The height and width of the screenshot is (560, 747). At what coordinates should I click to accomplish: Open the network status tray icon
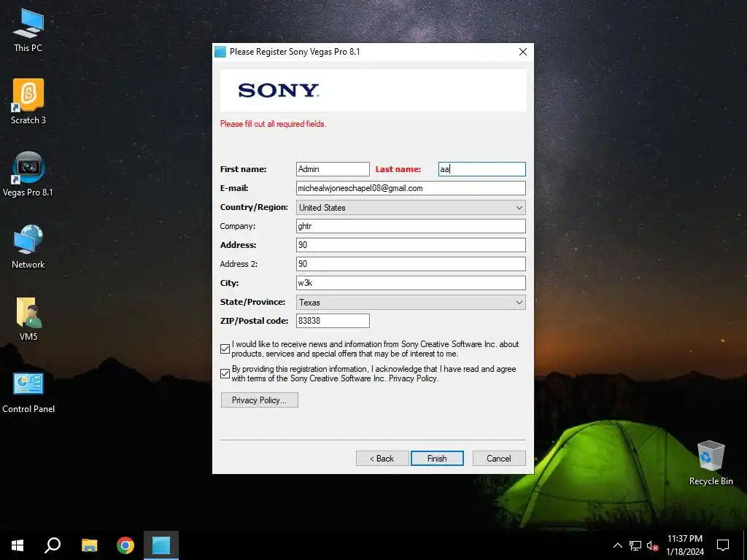tap(635, 545)
